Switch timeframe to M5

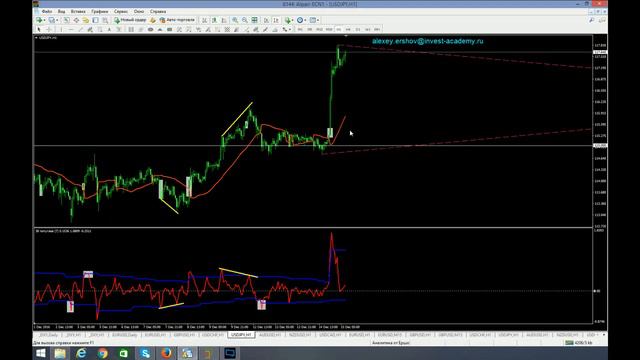click(x=309, y=29)
